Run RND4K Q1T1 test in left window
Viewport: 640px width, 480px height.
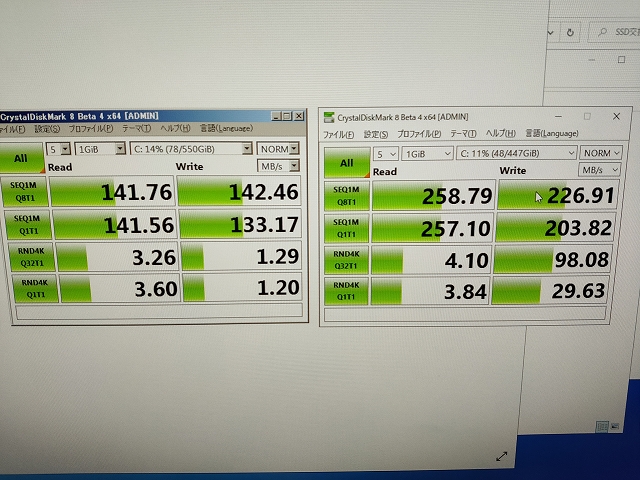(35, 289)
